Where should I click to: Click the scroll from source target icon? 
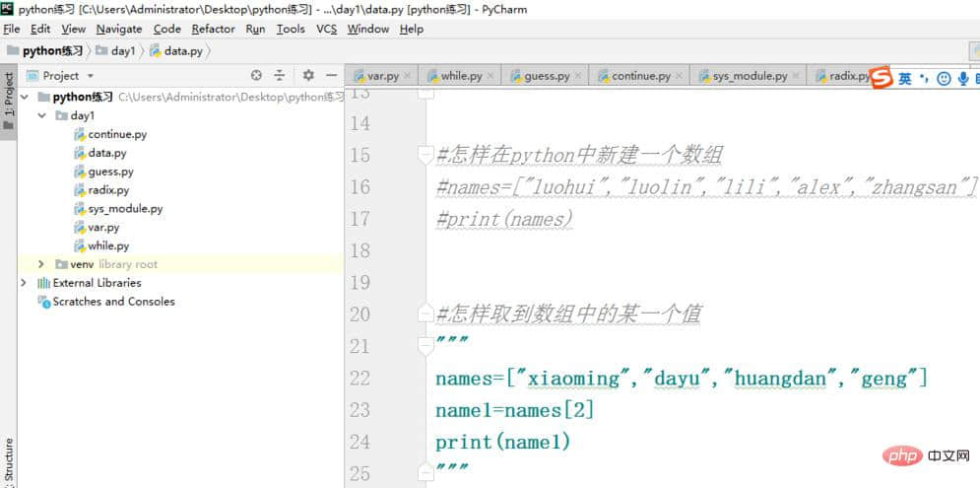click(x=256, y=76)
